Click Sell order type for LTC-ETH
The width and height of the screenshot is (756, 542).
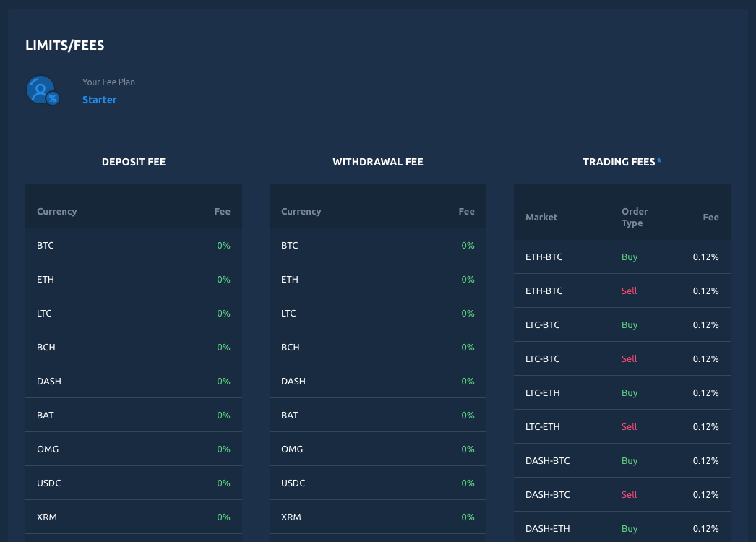click(x=630, y=427)
